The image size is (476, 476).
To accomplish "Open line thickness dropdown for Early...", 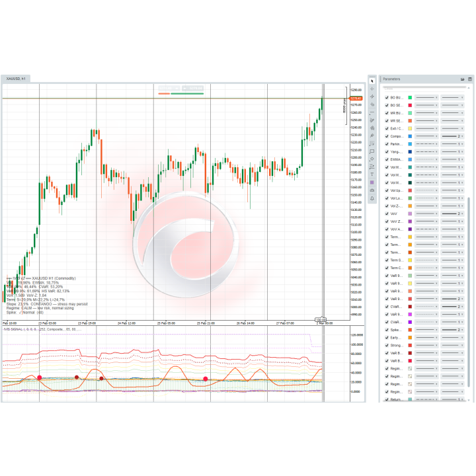I will click(452, 338).
